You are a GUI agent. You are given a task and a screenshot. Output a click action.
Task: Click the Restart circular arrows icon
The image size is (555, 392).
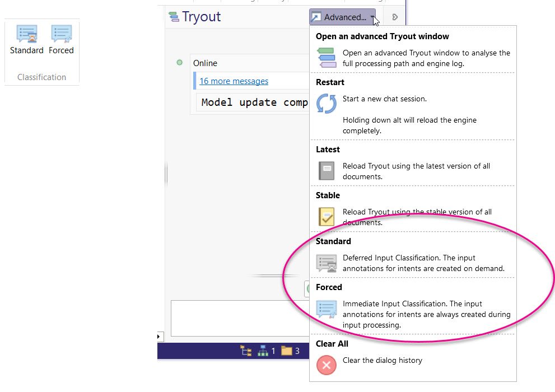click(x=327, y=104)
